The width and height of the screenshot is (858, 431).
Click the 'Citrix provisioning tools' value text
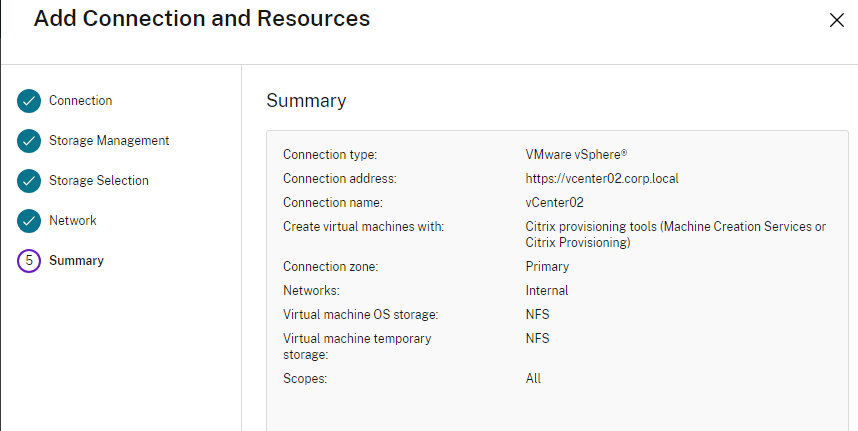coord(676,235)
